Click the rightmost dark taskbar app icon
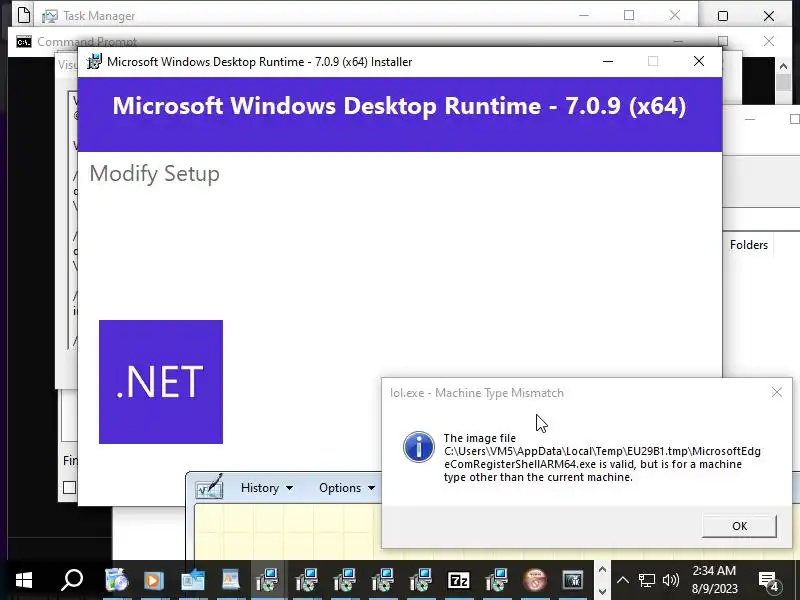 pos(572,581)
